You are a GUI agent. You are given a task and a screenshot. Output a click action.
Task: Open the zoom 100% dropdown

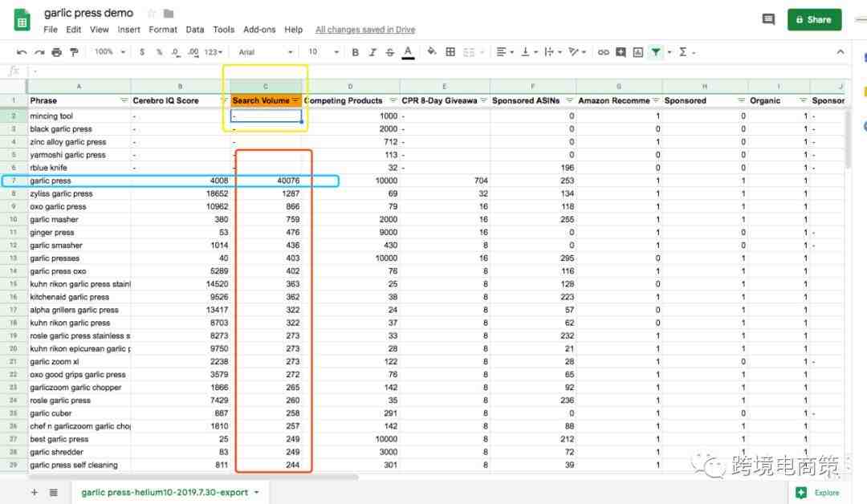110,52
